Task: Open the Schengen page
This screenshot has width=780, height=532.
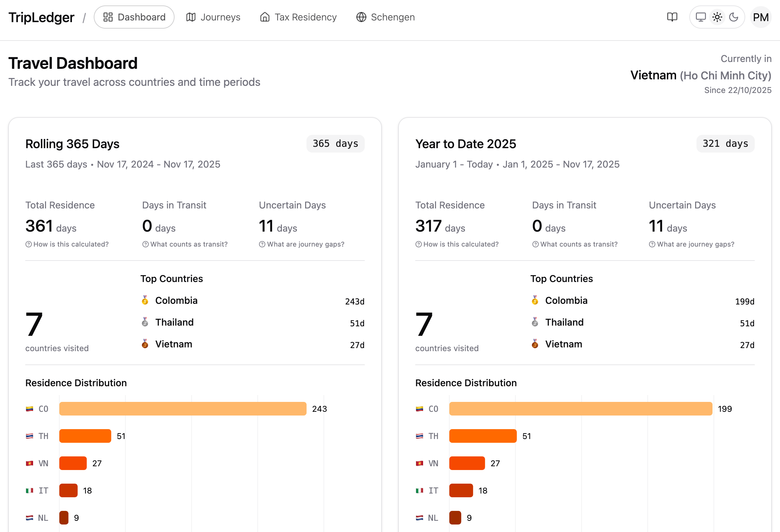Action: point(385,17)
